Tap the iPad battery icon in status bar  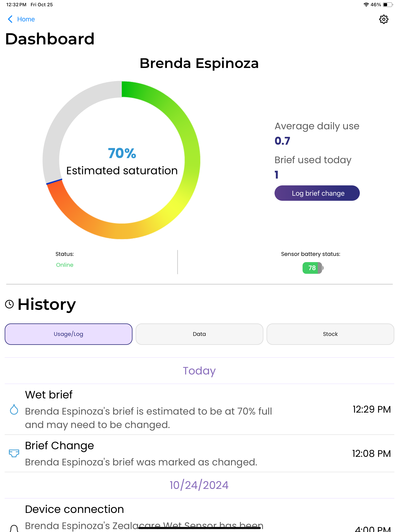(x=388, y=4)
